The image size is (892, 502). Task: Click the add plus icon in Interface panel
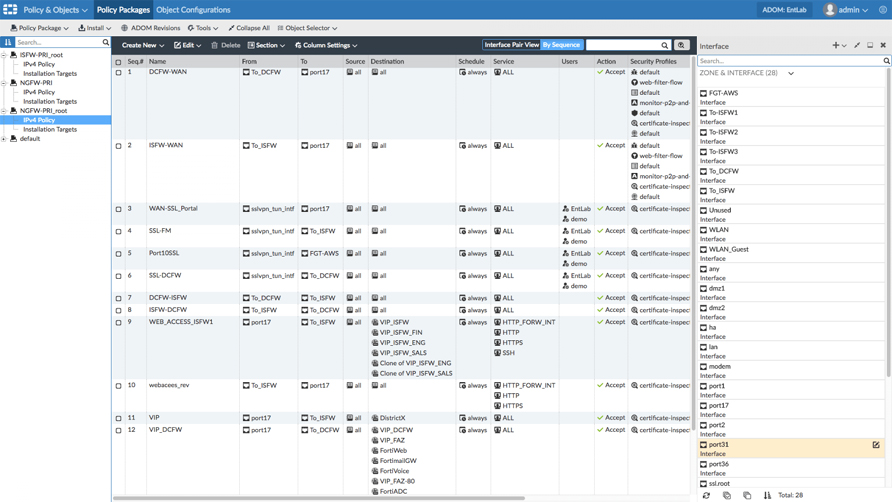[836, 45]
